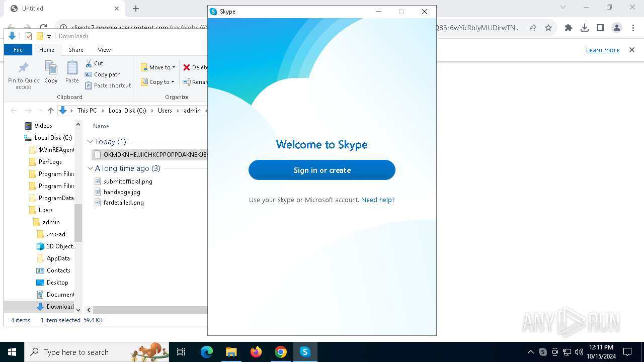
Task: Click admin in address breadcrumb
Action: pos(192,111)
